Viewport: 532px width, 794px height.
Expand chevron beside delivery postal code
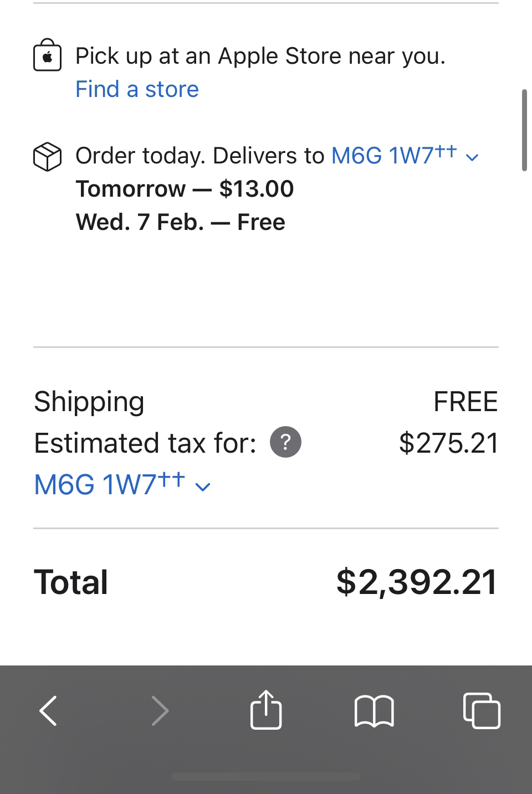(x=472, y=157)
